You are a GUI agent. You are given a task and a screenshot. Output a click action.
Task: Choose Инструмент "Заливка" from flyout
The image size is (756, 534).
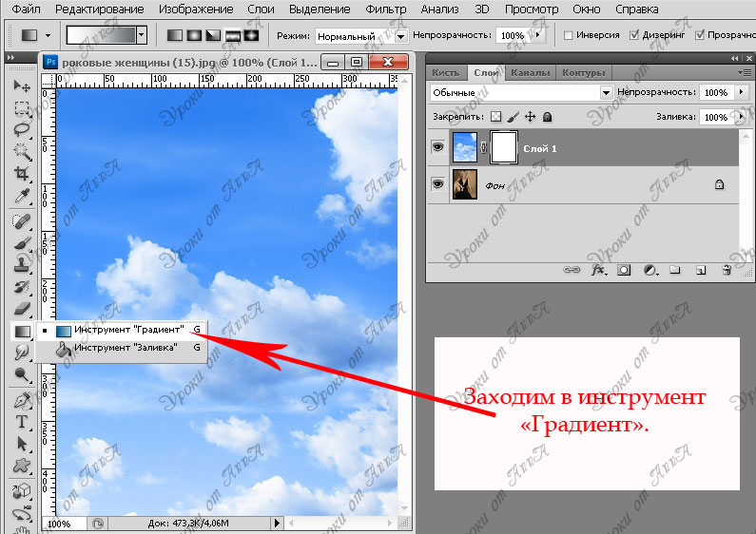tap(122, 348)
